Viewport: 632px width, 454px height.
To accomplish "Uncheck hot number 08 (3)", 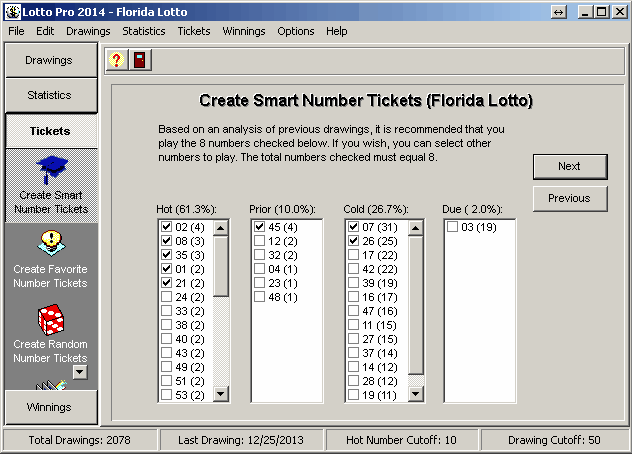I will [x=166, y=241].
